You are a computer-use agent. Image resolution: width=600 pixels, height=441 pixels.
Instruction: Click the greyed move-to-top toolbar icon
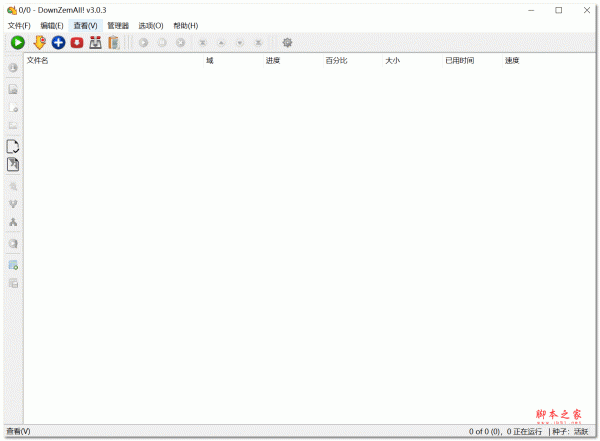coord(203,42)
